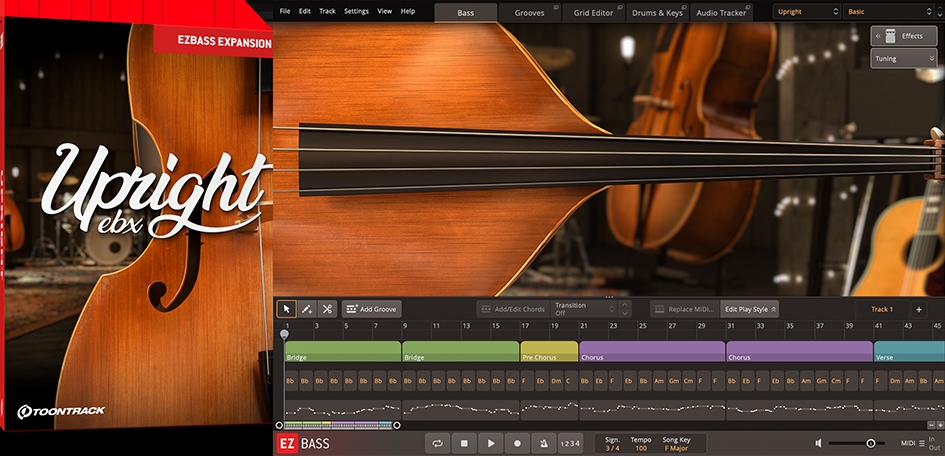
Task: Pop out the Grooves tab window icon
Action: pos(555,7)
